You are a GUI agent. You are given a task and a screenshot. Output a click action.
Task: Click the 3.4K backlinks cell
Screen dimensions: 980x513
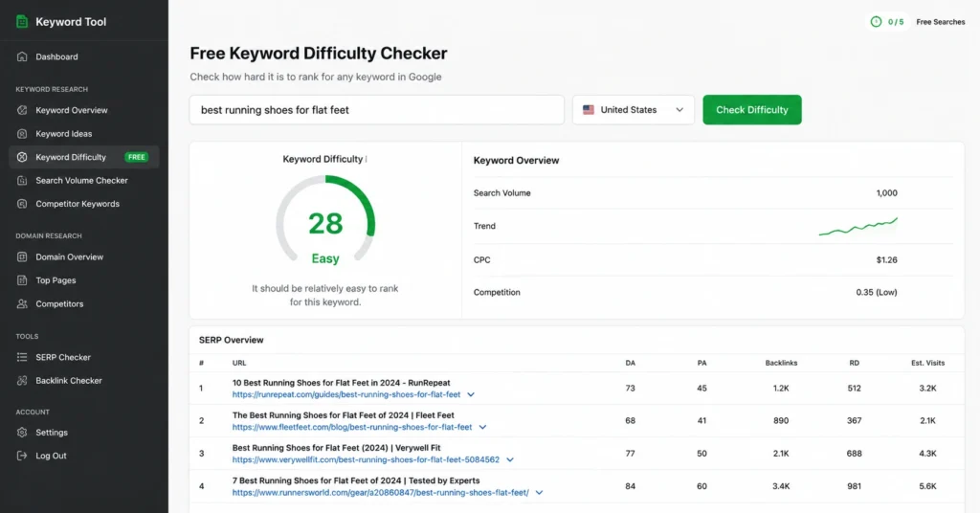[781, 486]
